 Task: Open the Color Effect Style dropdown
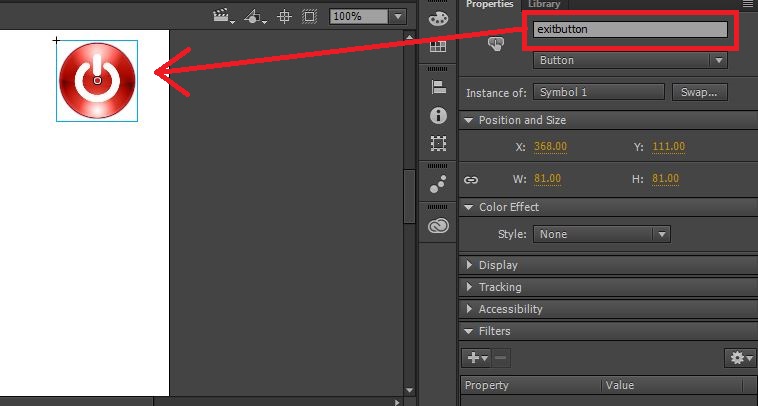click(601, 234)
